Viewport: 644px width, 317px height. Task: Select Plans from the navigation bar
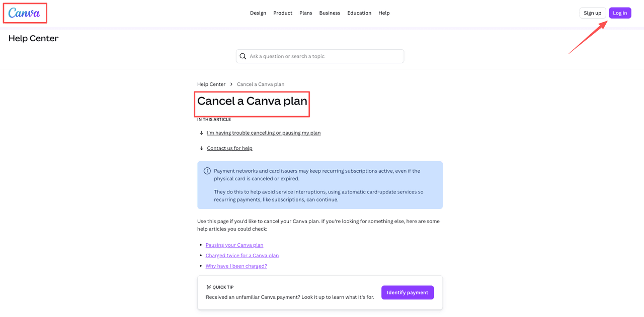(305, 13)
